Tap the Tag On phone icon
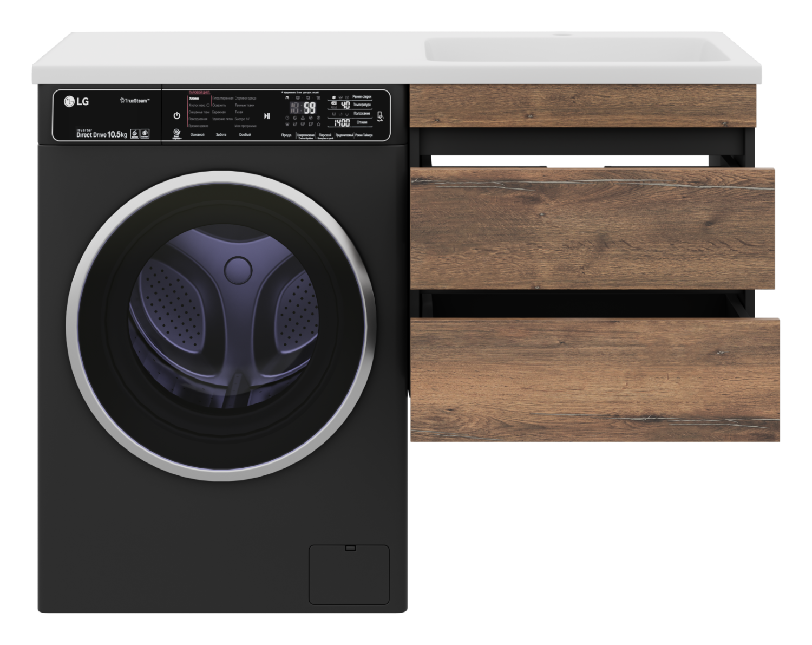 point(381,116)
